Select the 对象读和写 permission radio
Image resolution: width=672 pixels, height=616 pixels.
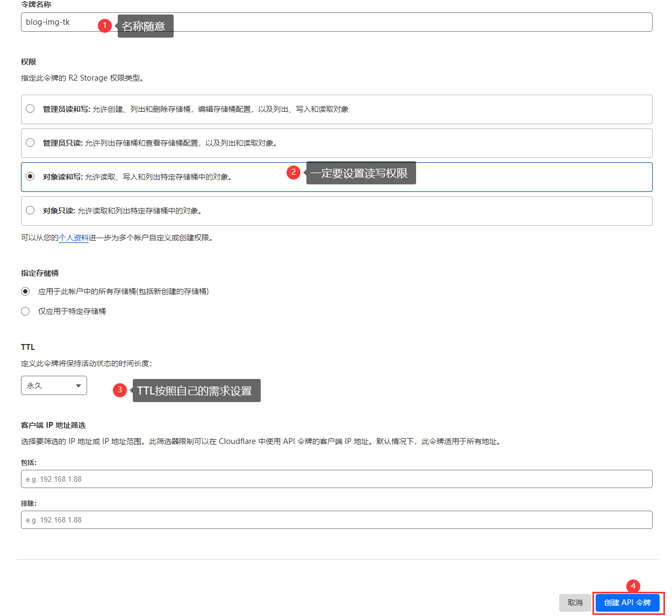(x=30, y=177)
